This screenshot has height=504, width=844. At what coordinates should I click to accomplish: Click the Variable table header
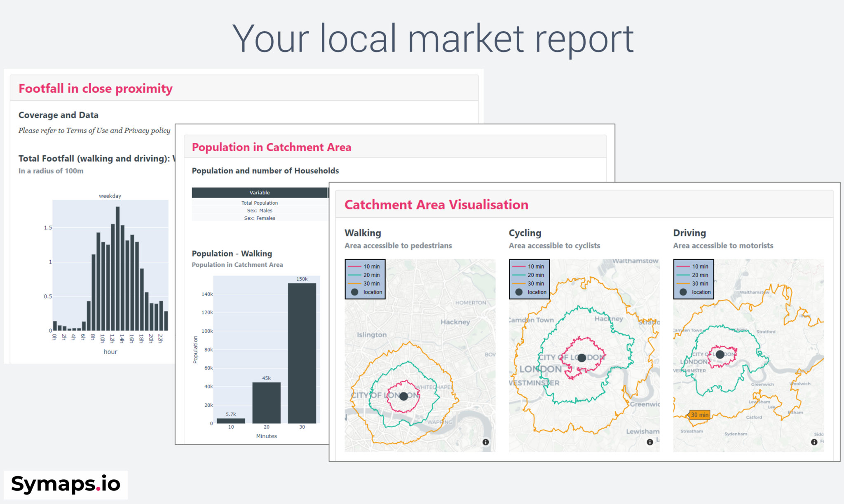click(x=260, y=193)
